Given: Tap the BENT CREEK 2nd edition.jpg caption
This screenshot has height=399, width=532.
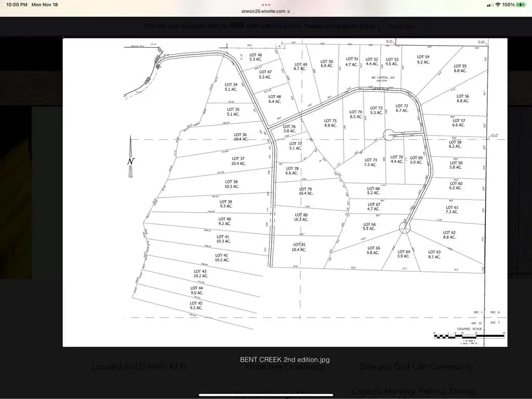Looking at the screenshot, I should coord(285,359).
